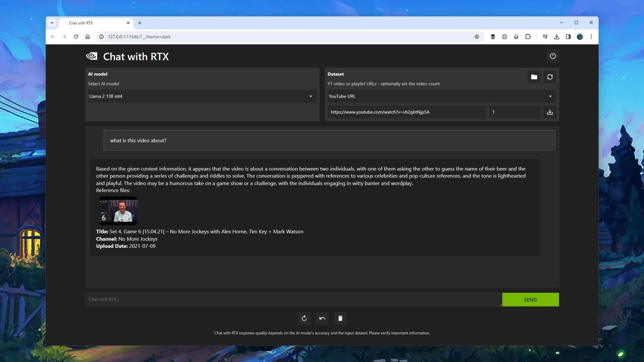Viewport: 644px width, 362px height.
Task: Click the Upload Date 2021-07-09 line
Action: [x=126, y=246]
